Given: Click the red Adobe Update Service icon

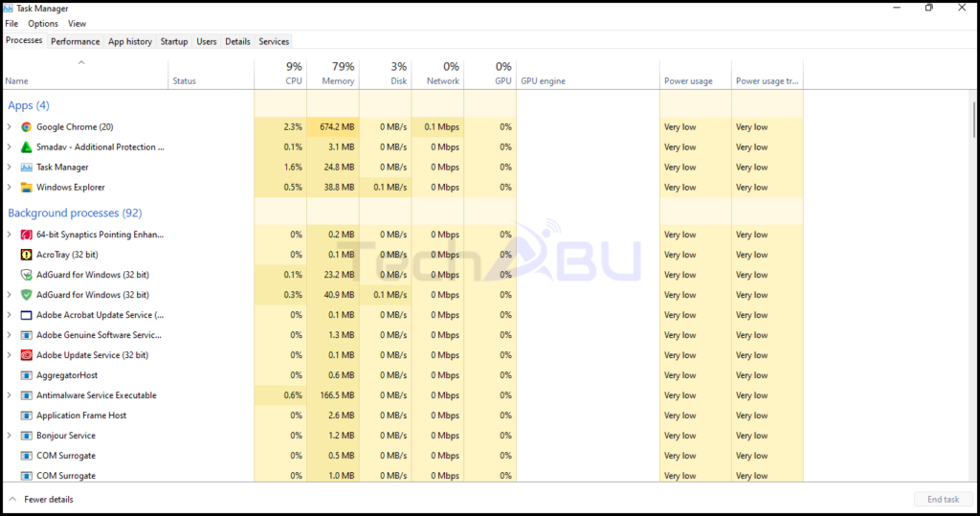Looking at the screenshot, I should pyautogui.click(x=26, y=355).
